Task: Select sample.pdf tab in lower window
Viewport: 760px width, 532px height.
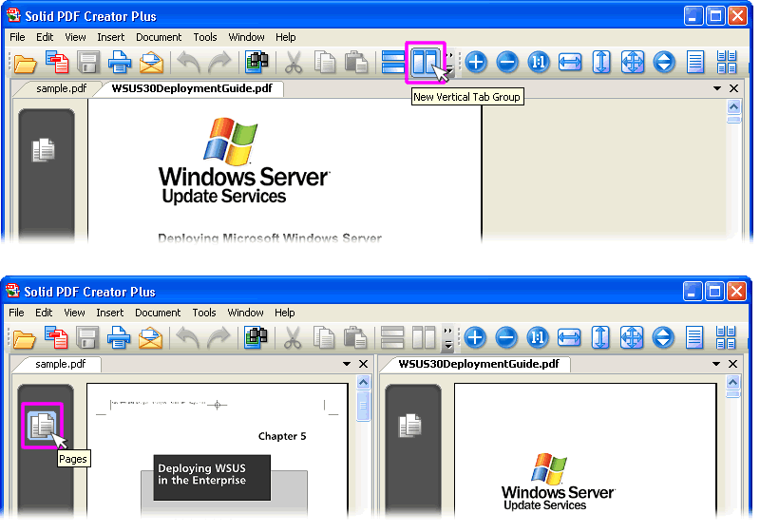Action: (x=60, y=364)
